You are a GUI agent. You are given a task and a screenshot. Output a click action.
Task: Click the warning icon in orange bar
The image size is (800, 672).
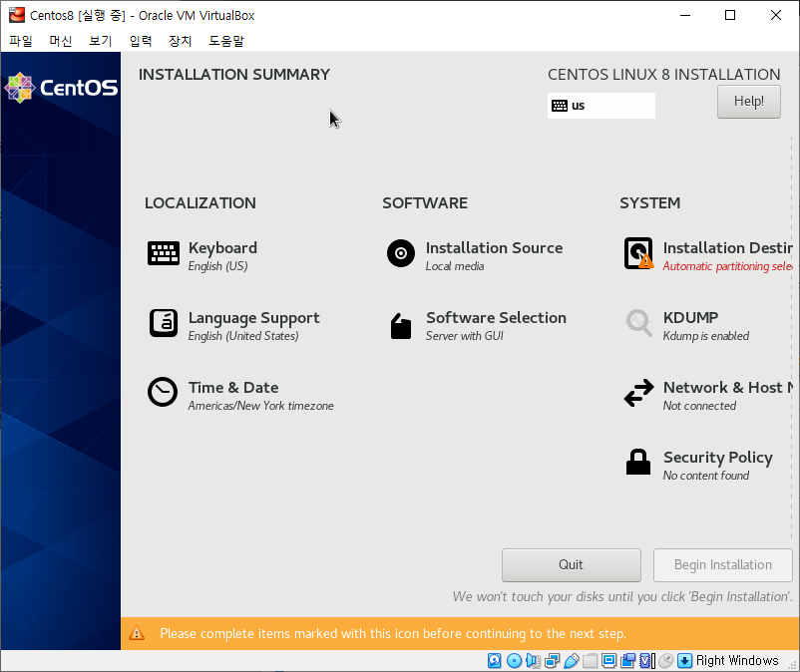(137, 633)
